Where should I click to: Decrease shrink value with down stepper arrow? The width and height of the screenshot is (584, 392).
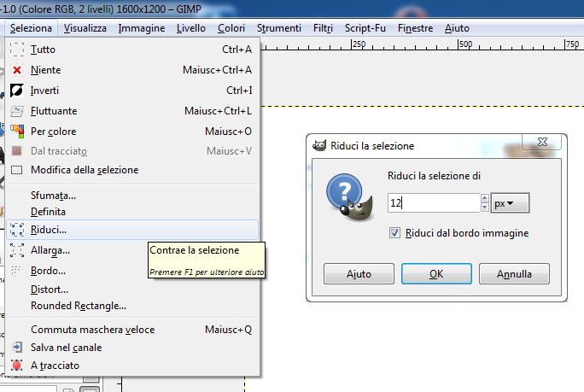click(485, 208)
